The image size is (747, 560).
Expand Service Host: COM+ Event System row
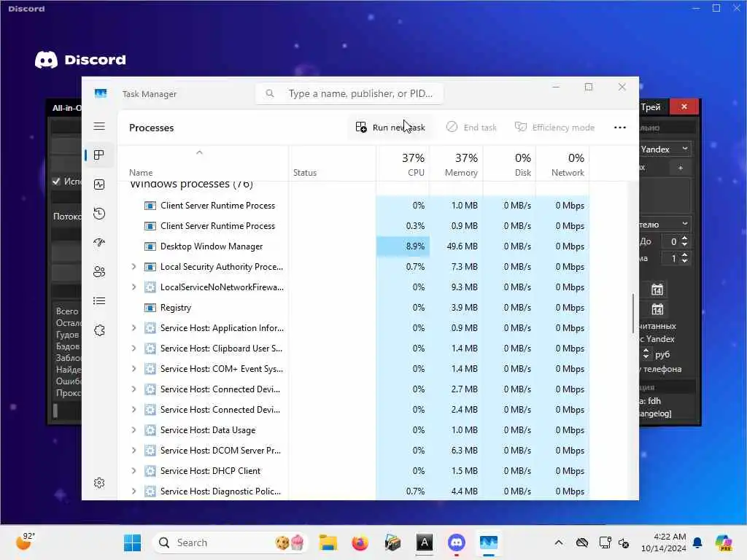[134, 369]
